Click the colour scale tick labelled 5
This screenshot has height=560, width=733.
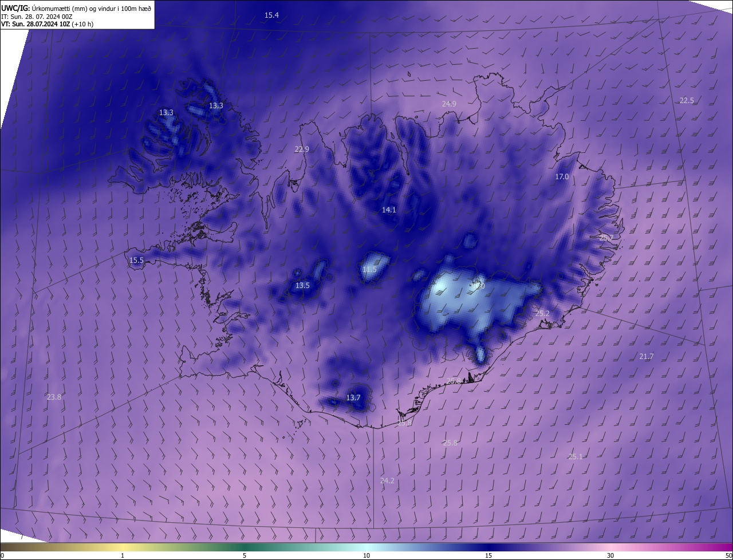pyautogui.click(x=245, y=556)
